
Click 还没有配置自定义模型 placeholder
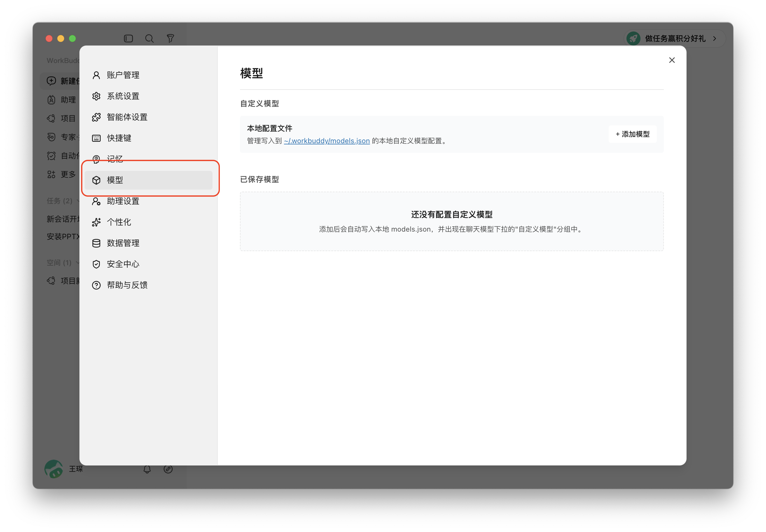coord(452,214)
